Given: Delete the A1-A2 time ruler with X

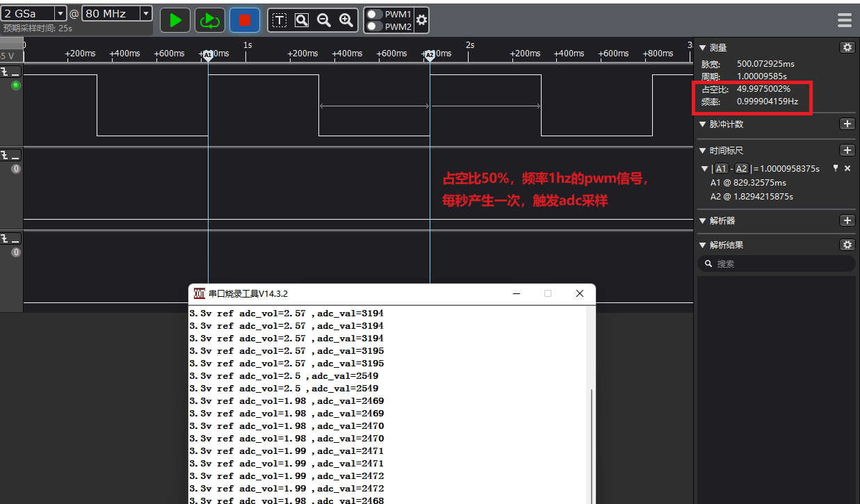Looking at the screenshot, I should click(847, 168).
